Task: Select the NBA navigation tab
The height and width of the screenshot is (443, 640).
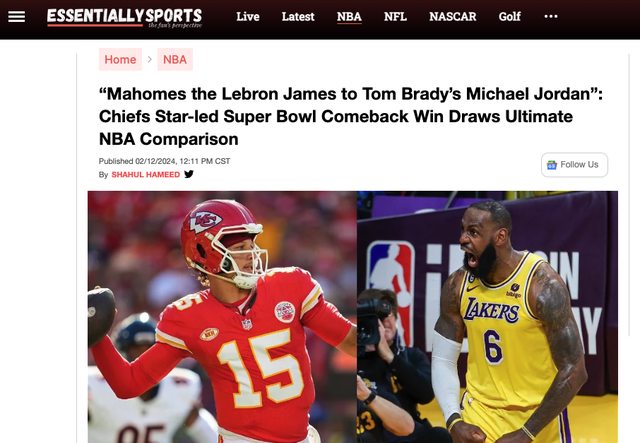Action: pyautogui.click(x=349, y=17)
